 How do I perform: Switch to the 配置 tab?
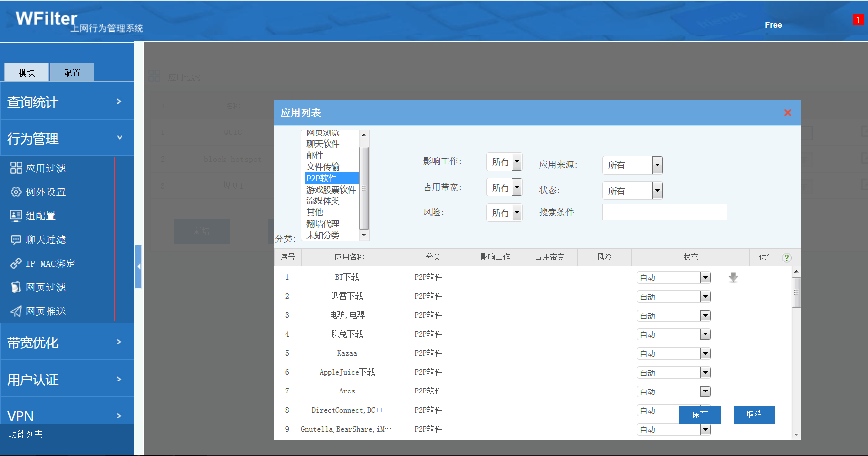(x=72, y=73)
